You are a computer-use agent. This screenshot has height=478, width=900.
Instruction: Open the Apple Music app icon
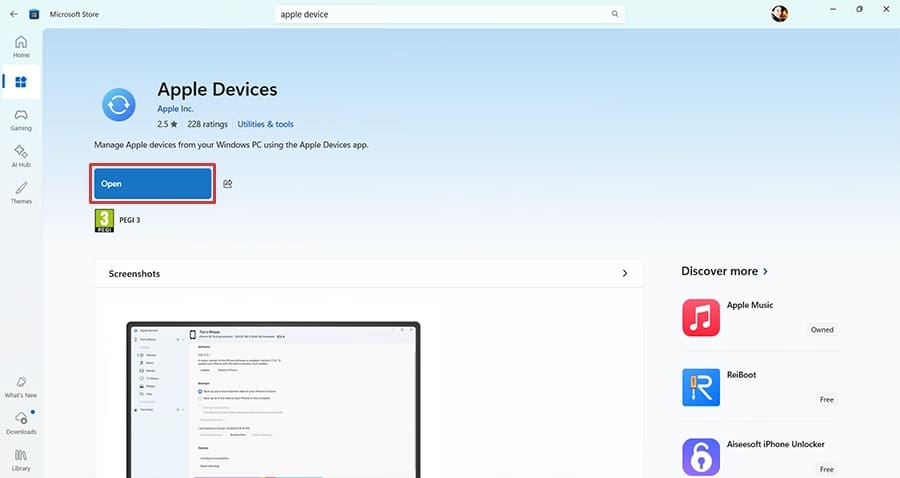click(x=701, y=317)
